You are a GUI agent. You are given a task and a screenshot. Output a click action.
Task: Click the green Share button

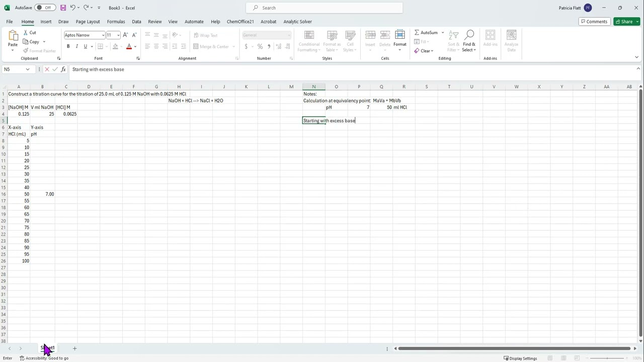pyautogui.click(x=626, y=22)
